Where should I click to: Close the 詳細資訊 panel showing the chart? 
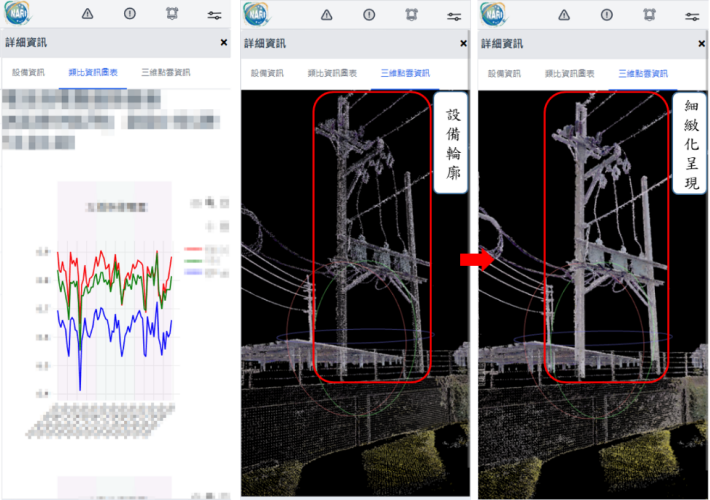pyautogui.click(x=224, y=42)
